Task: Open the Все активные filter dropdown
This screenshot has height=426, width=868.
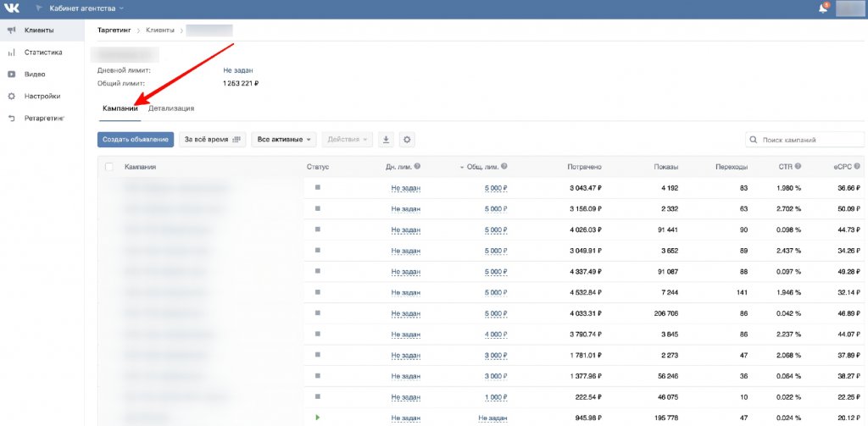Action: pyautogui.click(x=283, y=139)
